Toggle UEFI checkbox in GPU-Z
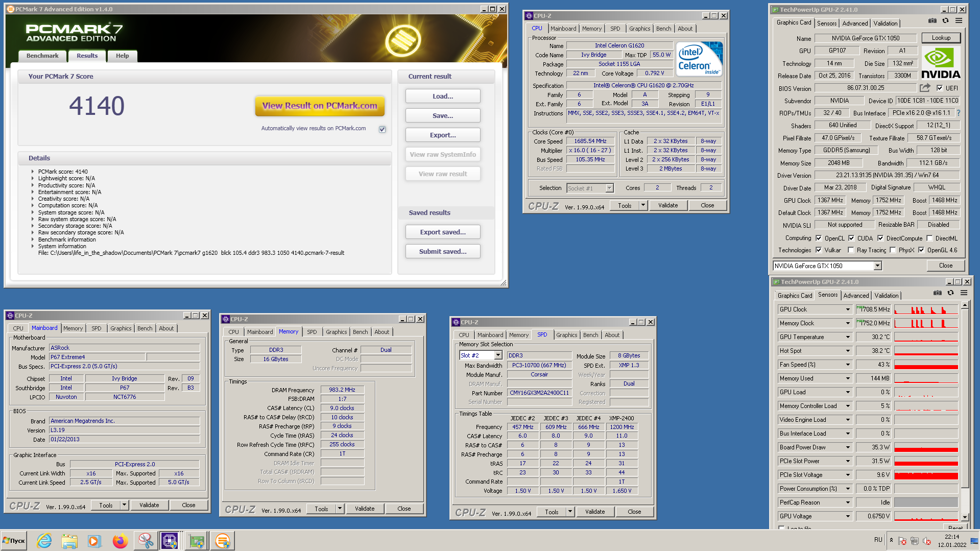The width and height of the screenshot is (980, 551). click(x=940, y=88)
